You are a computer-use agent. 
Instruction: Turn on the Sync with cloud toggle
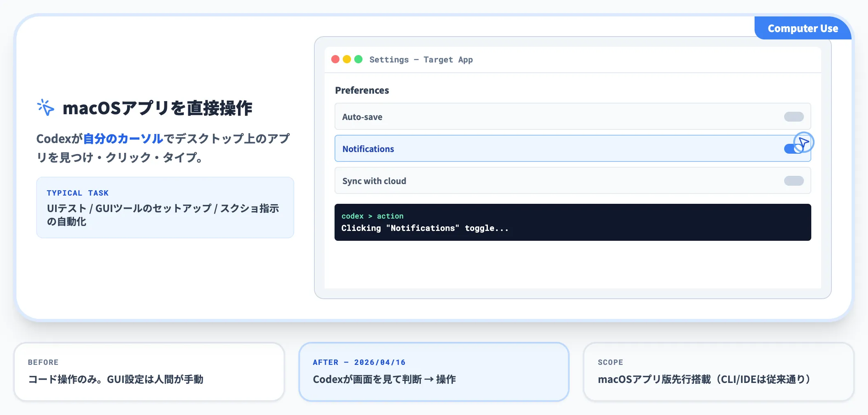pyautogui.click(x=794, y=180)
